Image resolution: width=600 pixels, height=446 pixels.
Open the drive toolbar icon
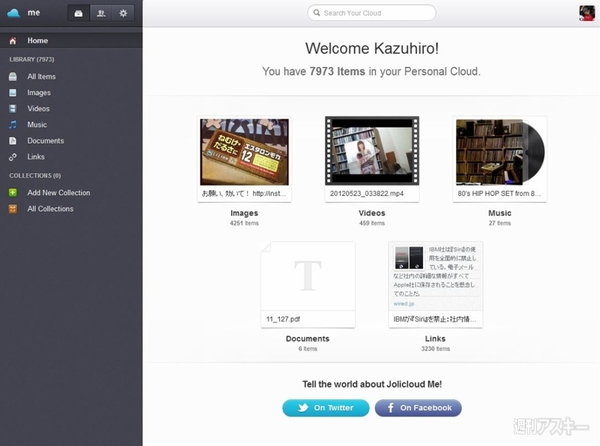point(78,13)
